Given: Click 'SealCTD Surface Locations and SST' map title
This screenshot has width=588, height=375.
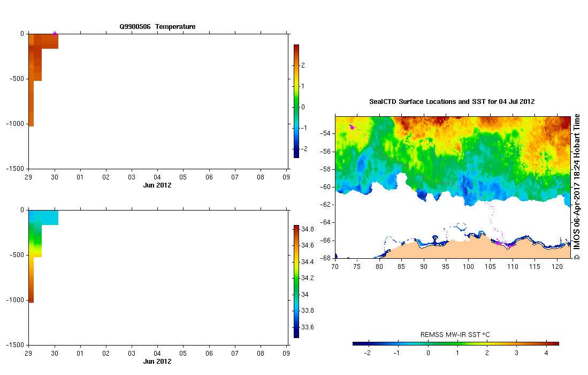Looking at the screenshot, I should point(452,101).
